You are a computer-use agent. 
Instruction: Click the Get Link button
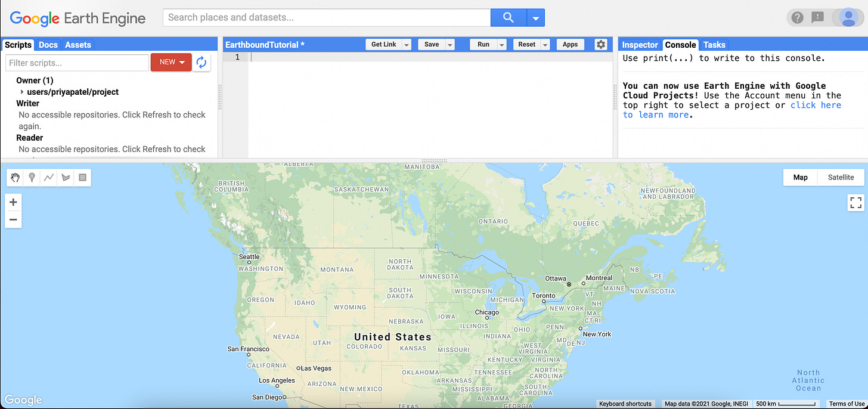point(384,45)
